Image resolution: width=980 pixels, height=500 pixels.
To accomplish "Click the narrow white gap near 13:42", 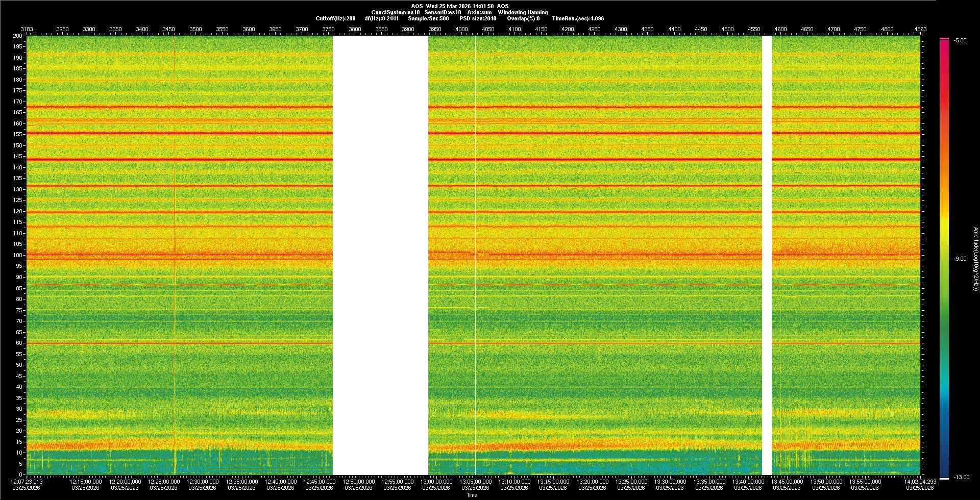I will 767,255.
